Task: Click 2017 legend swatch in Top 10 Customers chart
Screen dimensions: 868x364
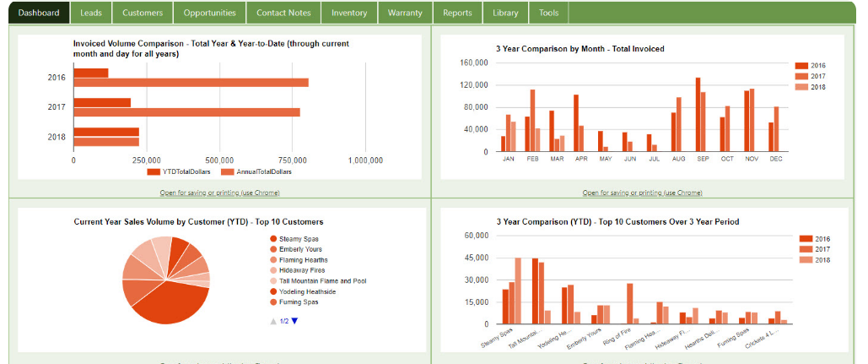Action: tap(806, 249)
